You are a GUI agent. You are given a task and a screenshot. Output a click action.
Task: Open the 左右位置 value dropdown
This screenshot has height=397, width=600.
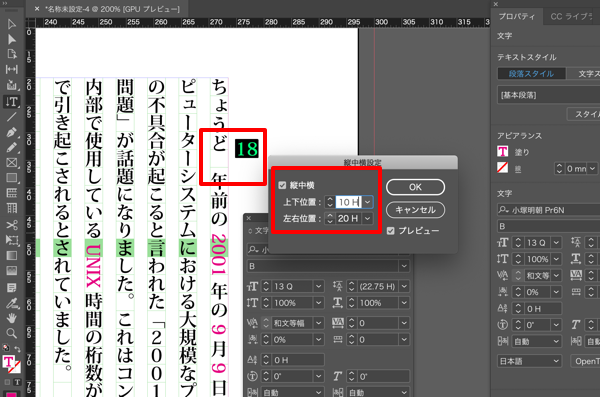(367, 218)
